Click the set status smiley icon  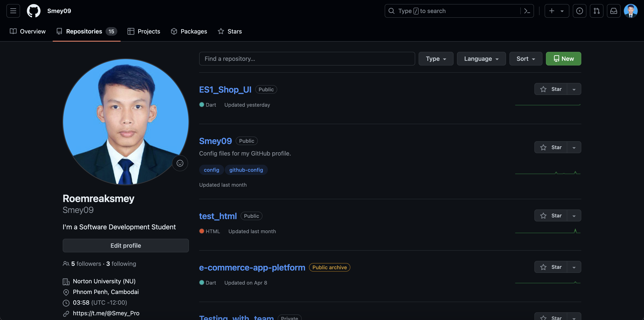(x=180, y=163)
